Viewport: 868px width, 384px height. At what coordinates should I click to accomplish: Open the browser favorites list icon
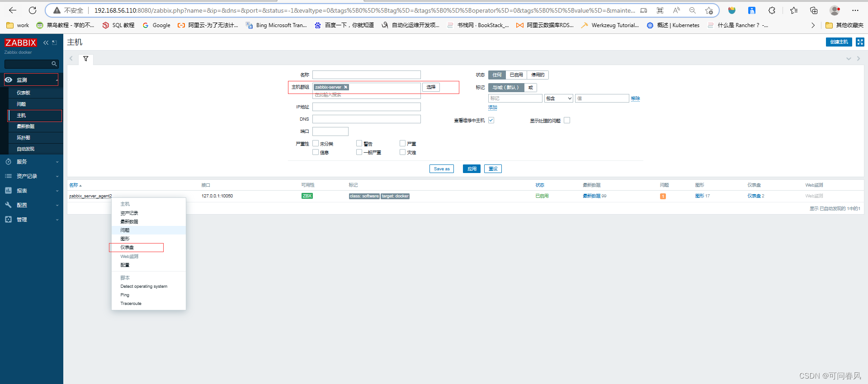pyautogui.click(x=794, y=10)
